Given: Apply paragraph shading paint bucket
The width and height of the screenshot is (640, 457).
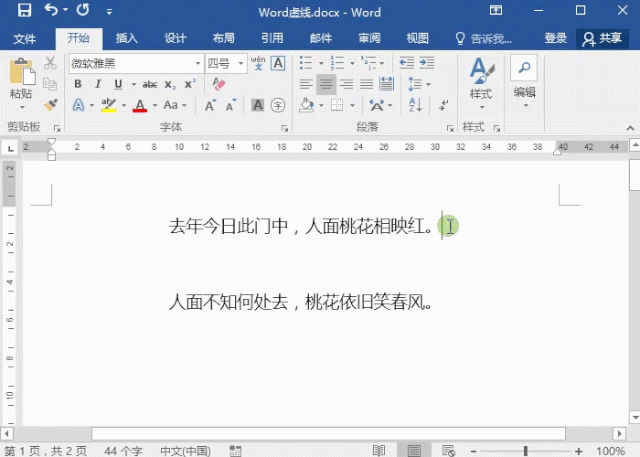Looking at the screenshot, I should (x=307, y=105).
